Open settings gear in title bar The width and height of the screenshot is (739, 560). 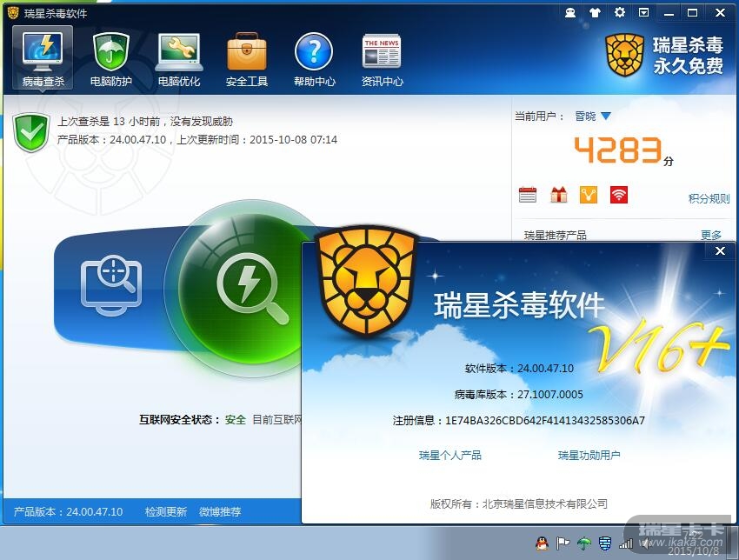(620, 13)
